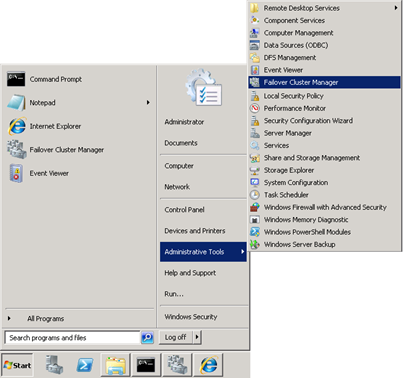This screenshot has width=403, height=378.
Task: Click the Windows Firewall with Advanced Security icon
Action: point(255,207)
